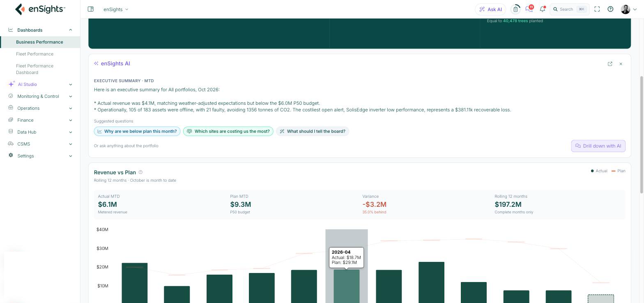The height and width of the screenshot is (303, 644).
Task: Click the Settings gear icon in sidebar
Action: (x=11, y=155)
